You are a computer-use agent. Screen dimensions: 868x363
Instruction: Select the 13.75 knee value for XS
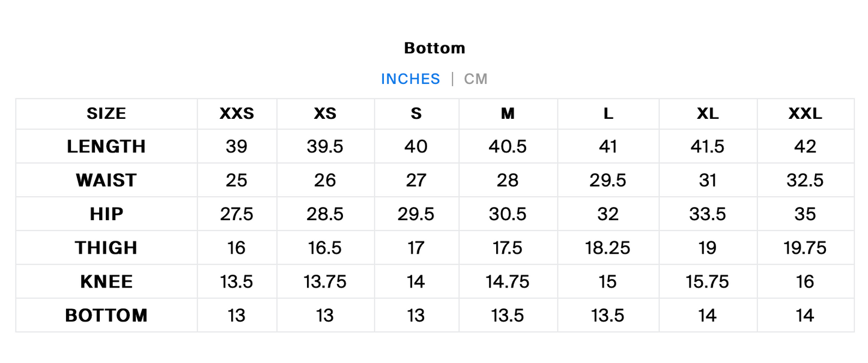coord(325,281)
